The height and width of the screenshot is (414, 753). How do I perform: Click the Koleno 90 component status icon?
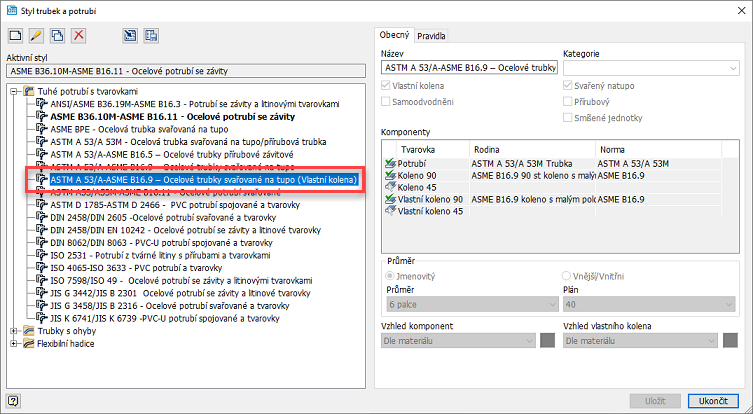click(390, 176)
